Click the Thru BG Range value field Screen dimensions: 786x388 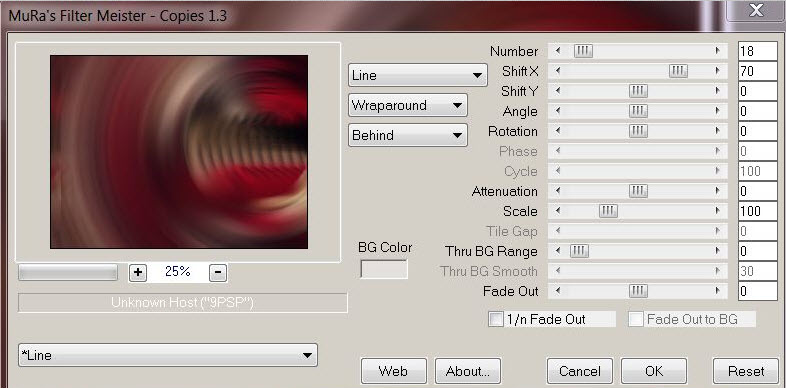(757, 251)
